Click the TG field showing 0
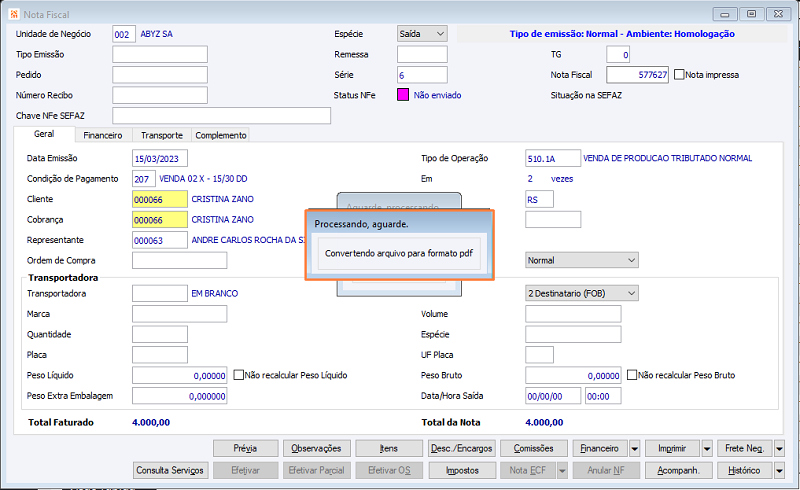This screenshot has height=490, width=800. click(618, 54)
